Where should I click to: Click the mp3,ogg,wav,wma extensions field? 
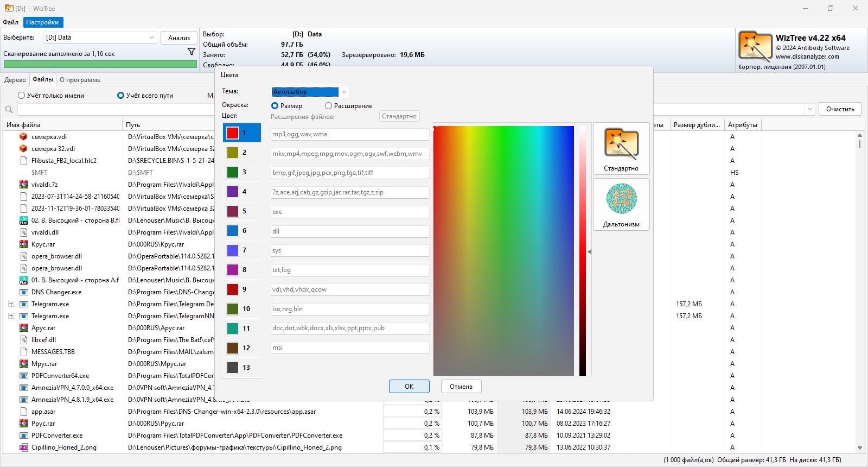point(350,134)
